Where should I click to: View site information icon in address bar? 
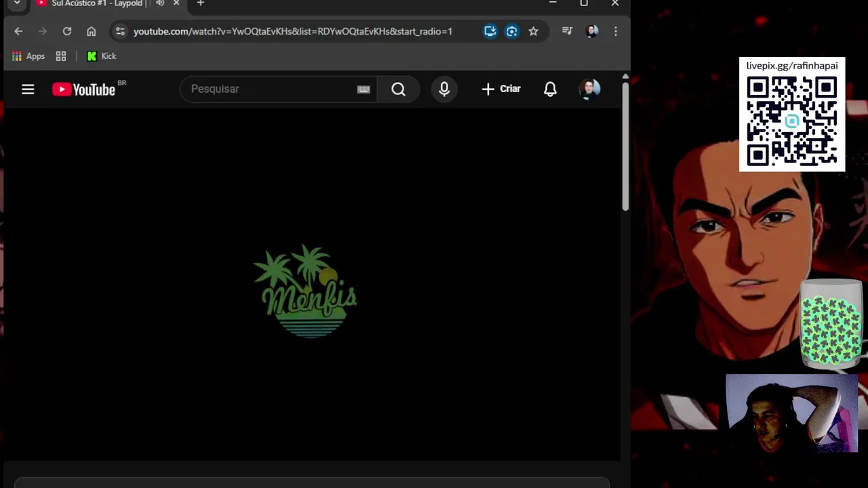point(120,31)
